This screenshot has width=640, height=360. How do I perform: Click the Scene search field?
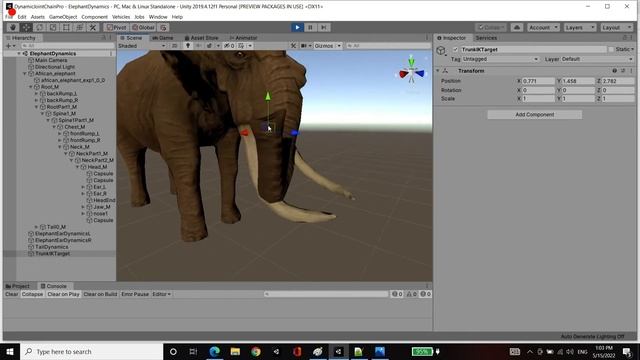[x=388, y=46]
